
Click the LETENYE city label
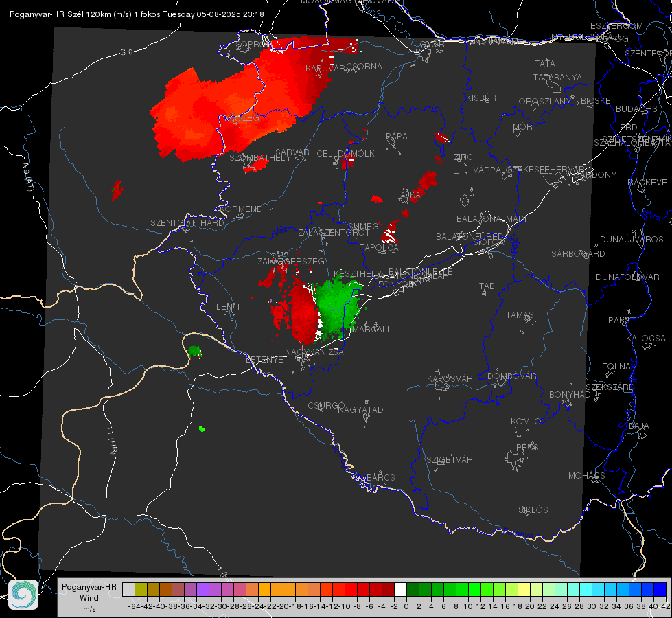click(x=264, y=359)
